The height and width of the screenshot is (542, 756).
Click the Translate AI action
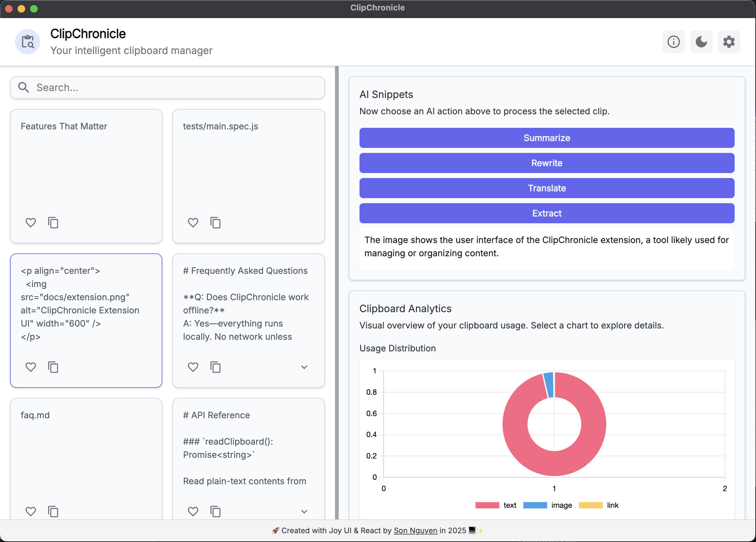click(x=547, y=188)
